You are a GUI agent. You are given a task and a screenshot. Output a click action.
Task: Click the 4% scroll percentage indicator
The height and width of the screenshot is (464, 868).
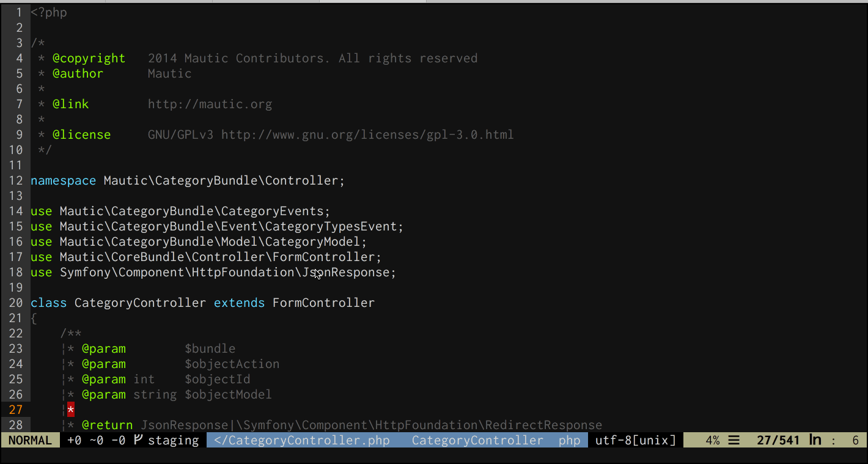(712, 440)
